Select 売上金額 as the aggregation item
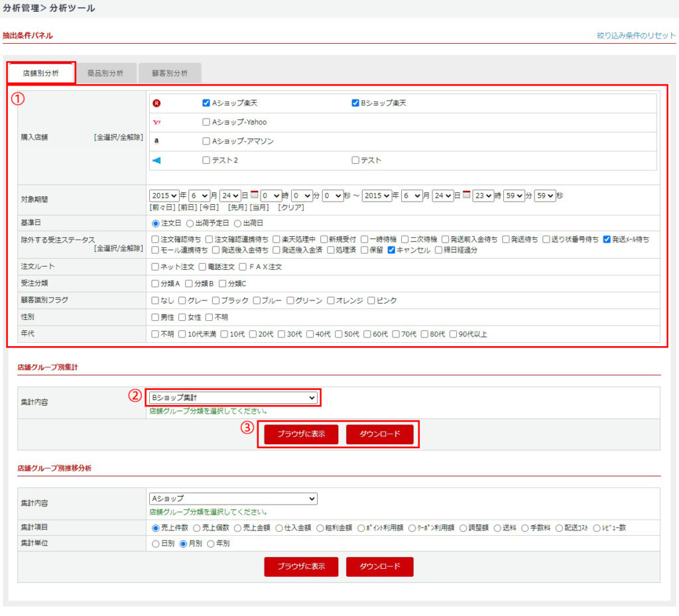The width and height of the screenshot is (679, 616). [x=237, y=528]
